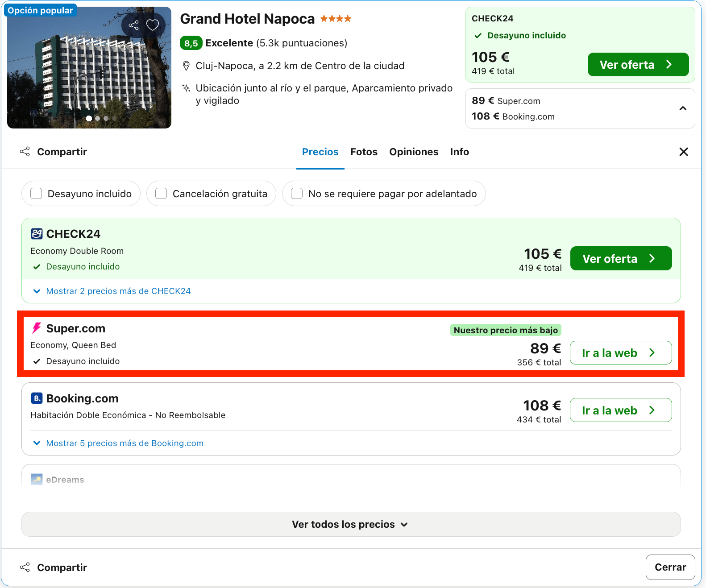Viewport: 706px width, 588px height.
Task: Tick No se requiere pagar por adelantado
Action: coord(297,194)
